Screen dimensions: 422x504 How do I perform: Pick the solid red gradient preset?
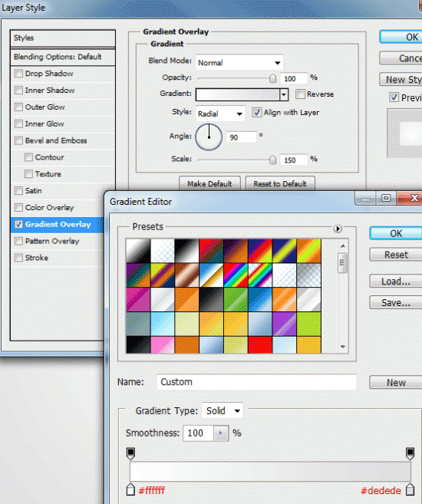pos(260,345)
